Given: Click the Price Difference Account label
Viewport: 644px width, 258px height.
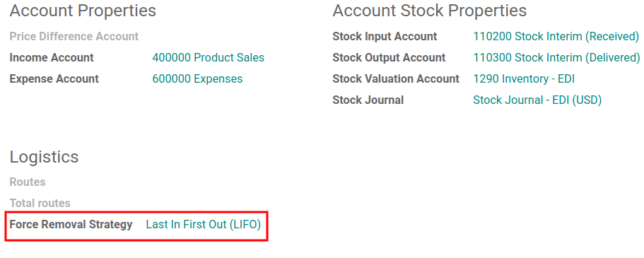Looking at the screenshot, I should click(x=74, y=37).
